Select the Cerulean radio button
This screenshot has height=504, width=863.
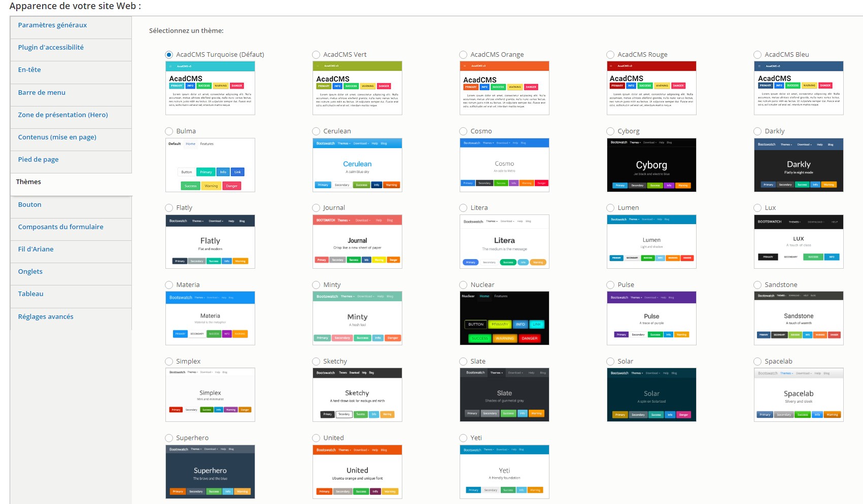coord(316,131)
